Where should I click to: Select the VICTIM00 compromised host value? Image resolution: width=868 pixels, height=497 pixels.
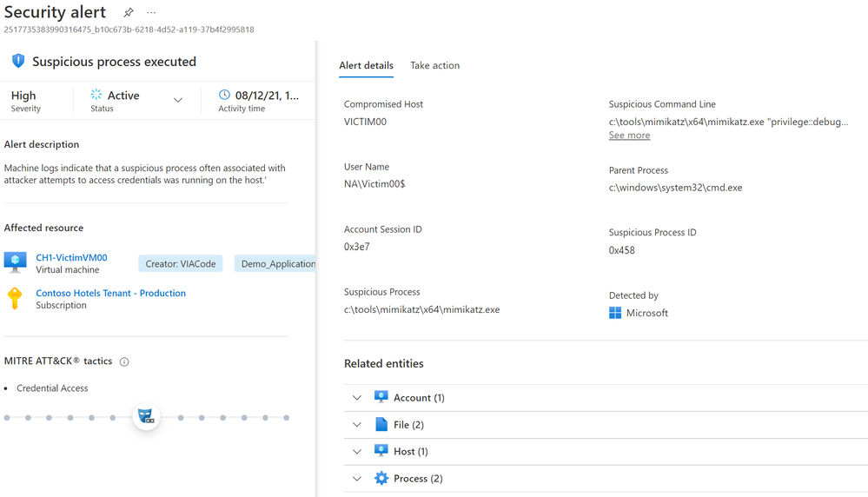coord(365,122)
